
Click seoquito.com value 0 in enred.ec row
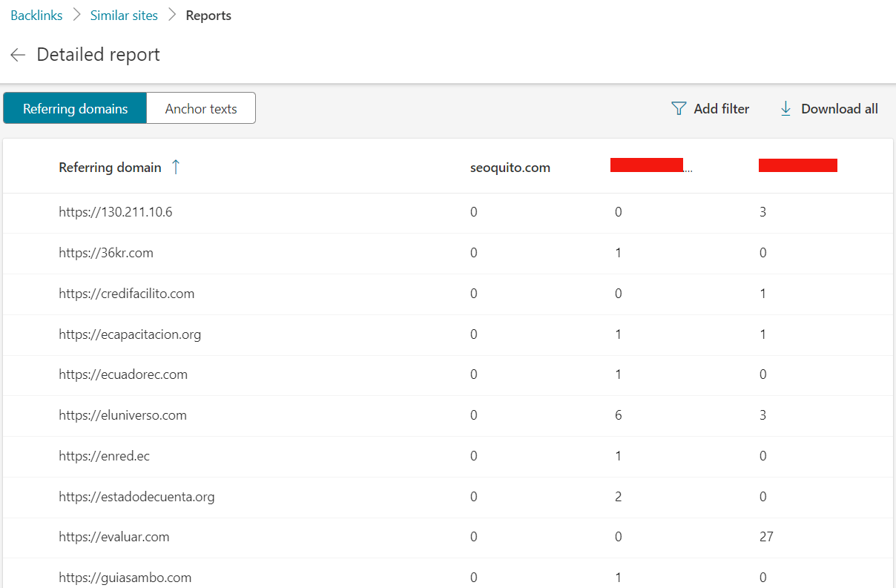(474, 456)
